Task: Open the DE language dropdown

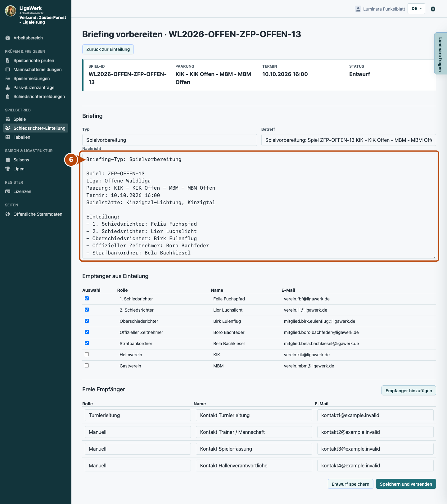Action: (416, 9)
